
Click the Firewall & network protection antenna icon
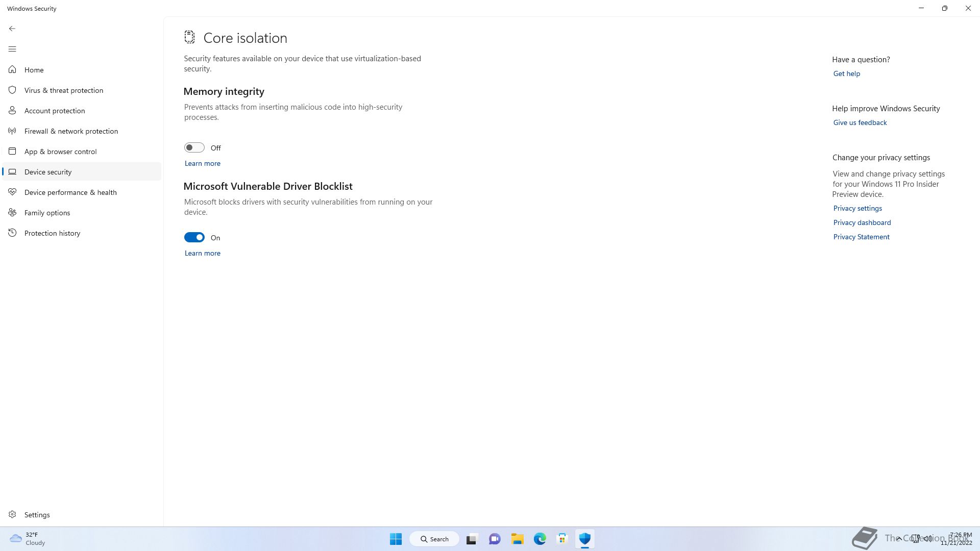12,131
